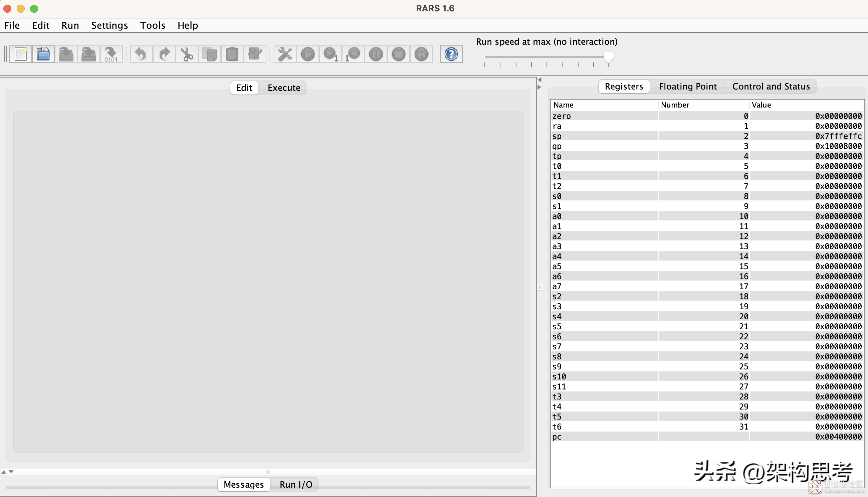The width and height of the screenshot is (868, 497).
Task: Switch to the Execute tab
Action: tap(284, 88)
